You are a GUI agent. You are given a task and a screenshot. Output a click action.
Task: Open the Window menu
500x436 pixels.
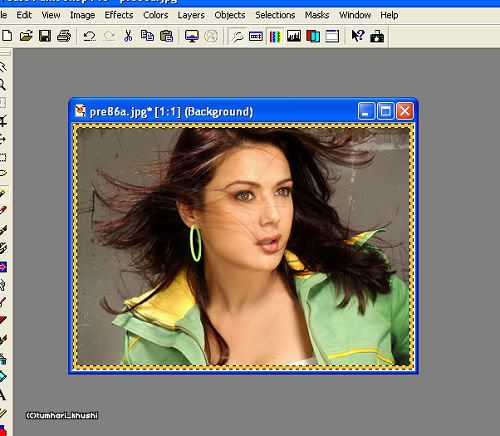[x=355, y=15]
